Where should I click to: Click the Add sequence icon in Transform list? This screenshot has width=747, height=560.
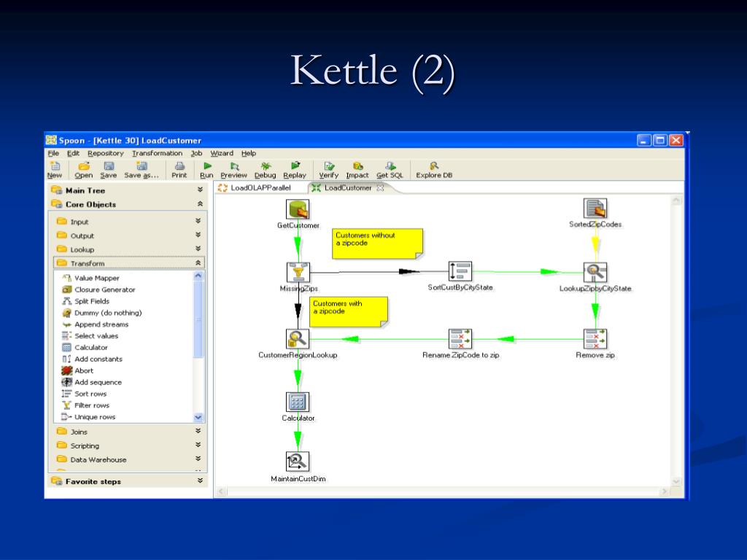click(67, 382)
